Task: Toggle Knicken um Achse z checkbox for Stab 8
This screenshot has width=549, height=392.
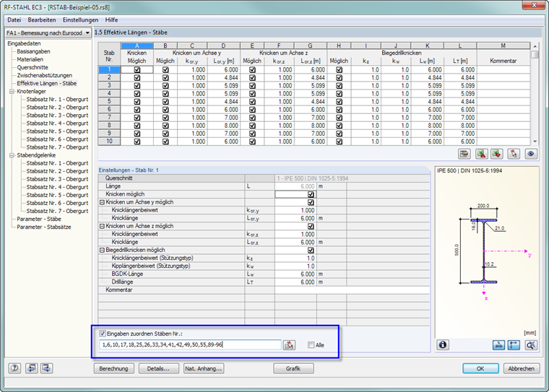Action: (x=252, y=126)
